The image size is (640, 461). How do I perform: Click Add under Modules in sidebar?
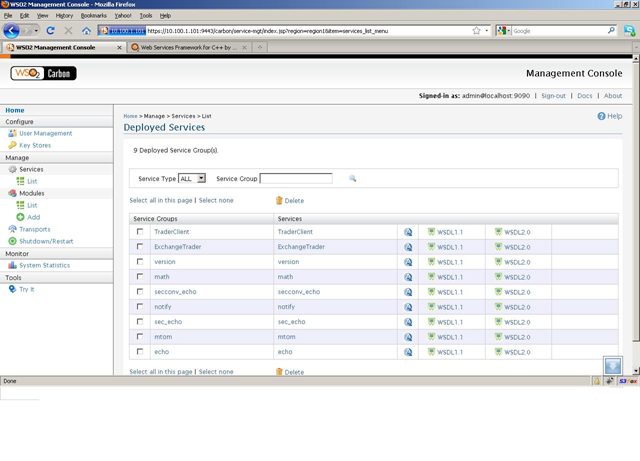(x=33, y=217)
